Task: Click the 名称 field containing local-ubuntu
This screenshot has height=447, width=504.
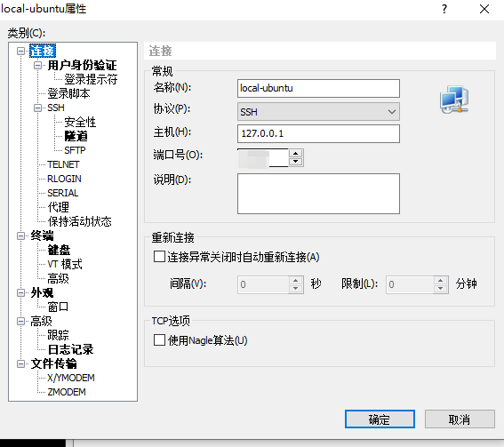Action: pyautogui.click(x=318, y=88)
